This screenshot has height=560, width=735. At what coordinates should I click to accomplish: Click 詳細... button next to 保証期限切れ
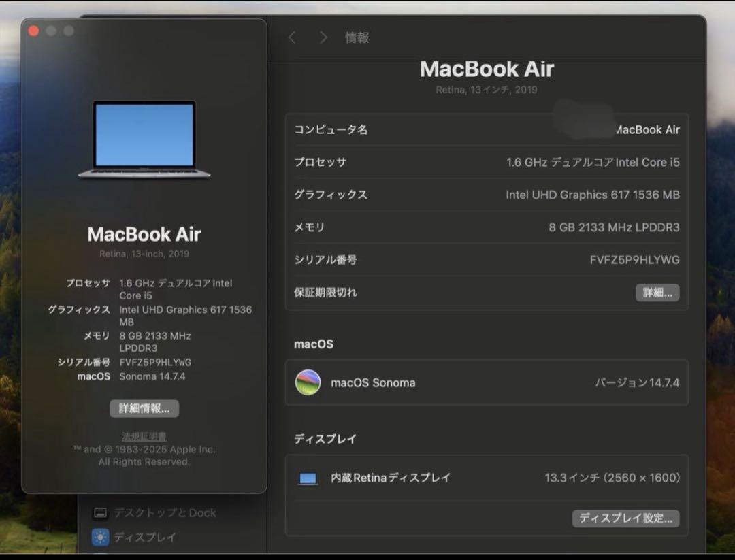point(657,293)
